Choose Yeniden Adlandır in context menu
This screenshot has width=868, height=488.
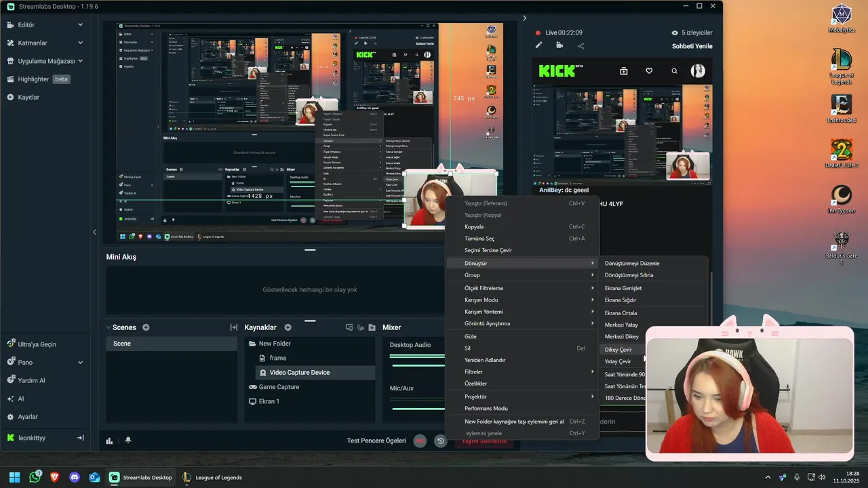point(522,360)
